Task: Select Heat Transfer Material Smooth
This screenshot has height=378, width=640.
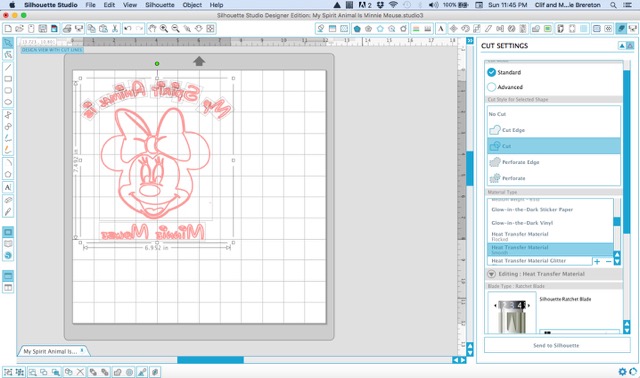Action: click(550, 249)
